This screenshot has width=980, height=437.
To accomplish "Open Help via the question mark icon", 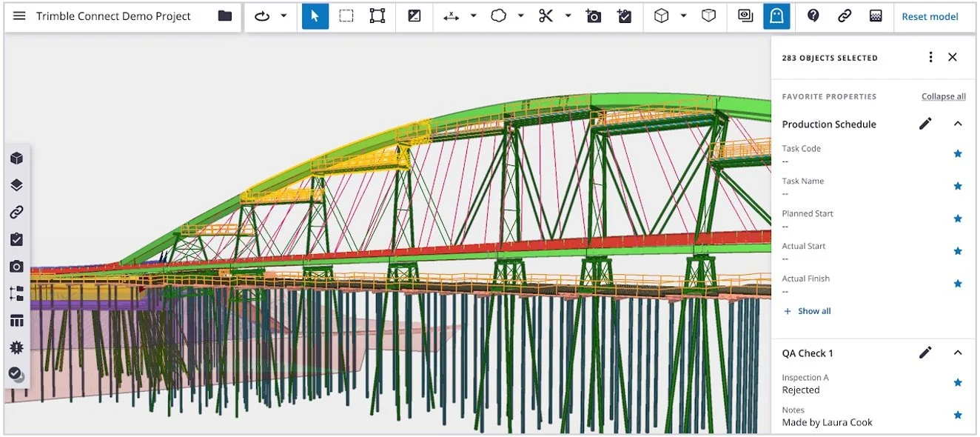I will tap(813, 16).
